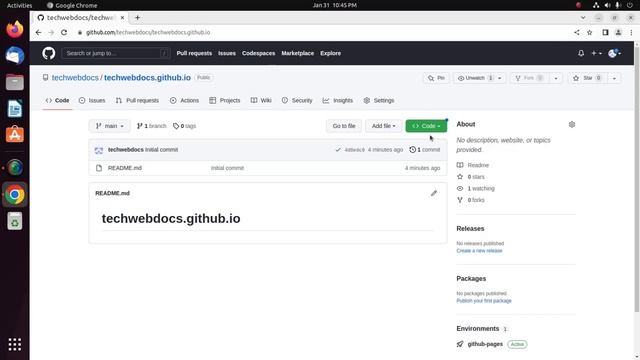Open the About settings gear
This screenshot has width=640, height=360.
pos(572,124)
